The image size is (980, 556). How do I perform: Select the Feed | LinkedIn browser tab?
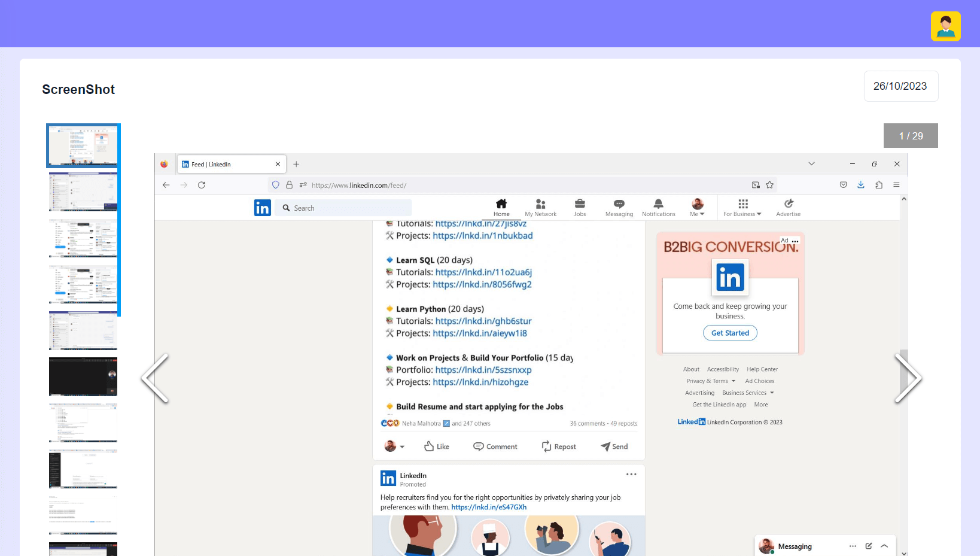point(232,164)
